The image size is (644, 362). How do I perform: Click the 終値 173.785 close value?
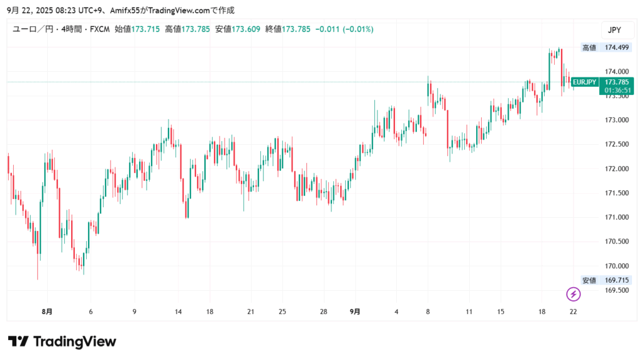point(296,30)
